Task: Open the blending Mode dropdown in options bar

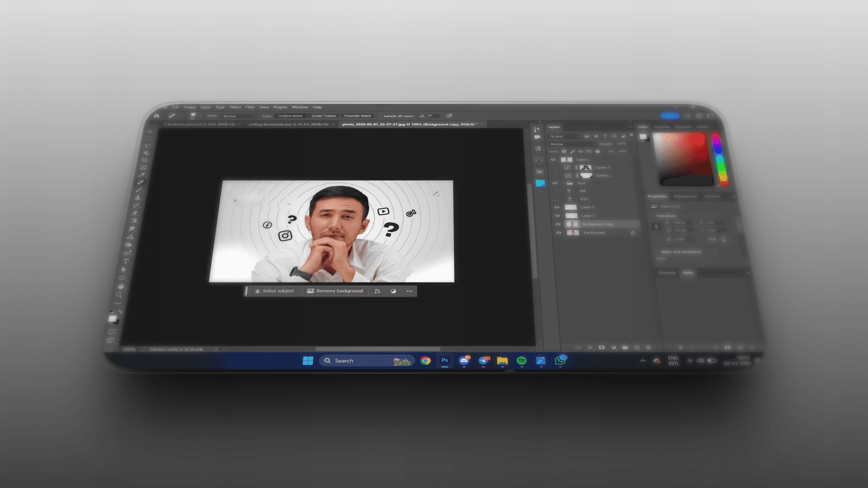Action: point(239,116)
